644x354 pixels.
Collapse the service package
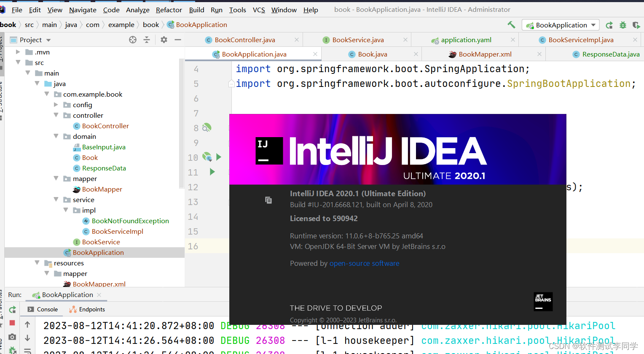56,200
